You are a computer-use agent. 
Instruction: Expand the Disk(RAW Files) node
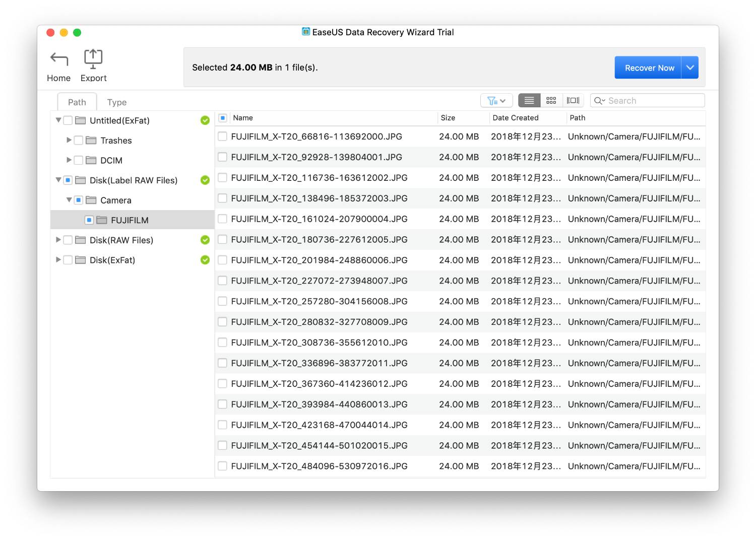click(58, 240)
